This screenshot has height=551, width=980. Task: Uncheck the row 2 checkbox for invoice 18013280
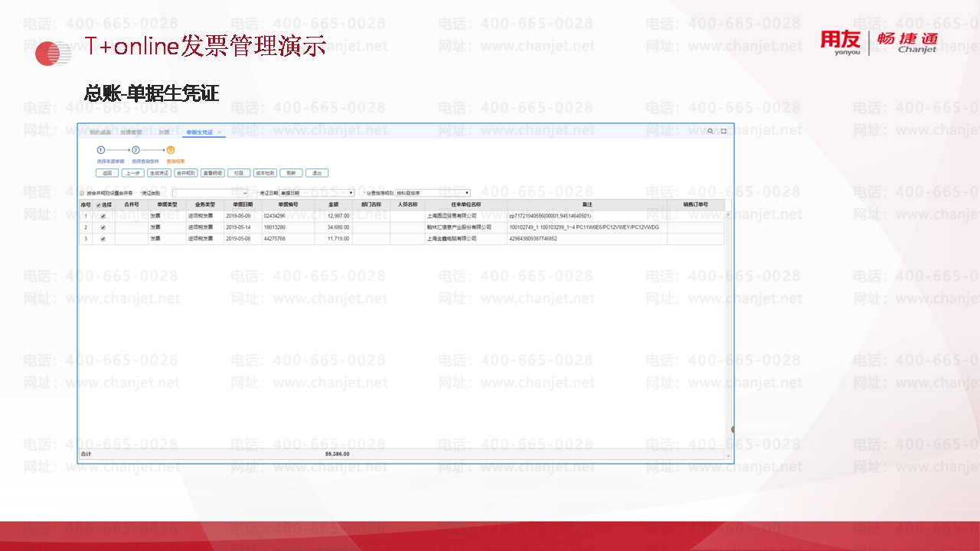click(x=103, y=227)
